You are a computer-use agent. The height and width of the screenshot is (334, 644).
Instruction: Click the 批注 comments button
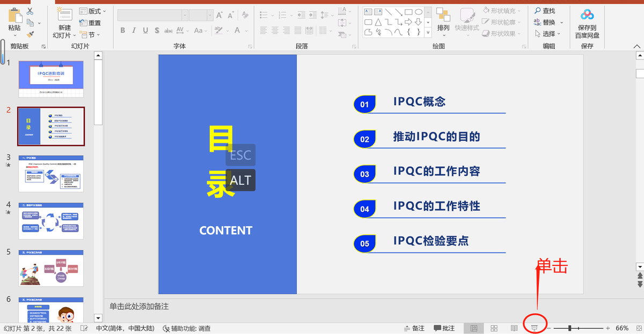(x=444, y=328)
